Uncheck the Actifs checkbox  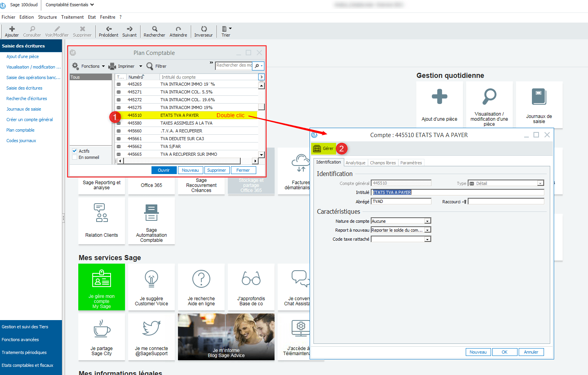(x=75, y=151)
